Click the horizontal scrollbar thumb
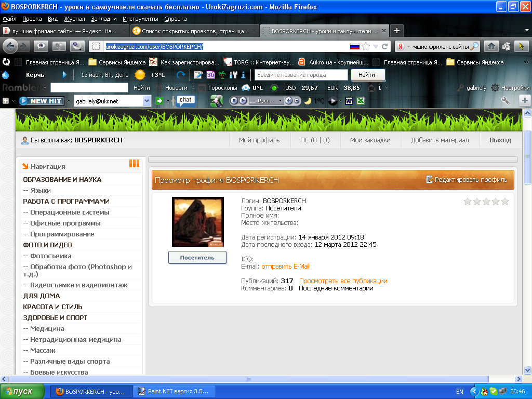Viewport: 532px width, 399px height. tap(248, 379)
